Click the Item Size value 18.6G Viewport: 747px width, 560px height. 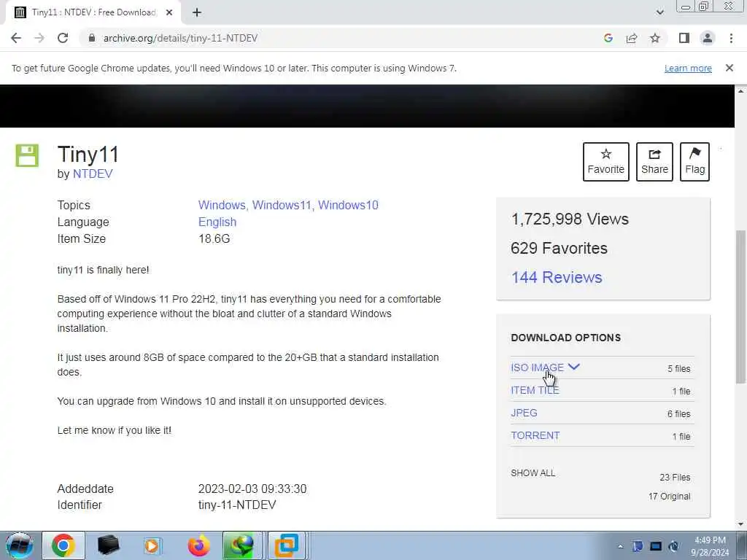point(214,238)
